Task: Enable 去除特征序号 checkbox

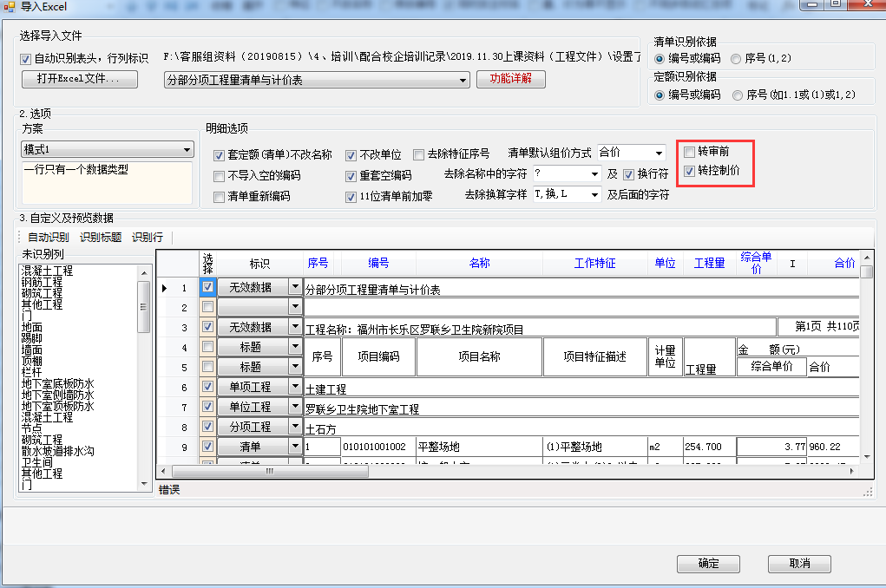Action: click(419, 154)
